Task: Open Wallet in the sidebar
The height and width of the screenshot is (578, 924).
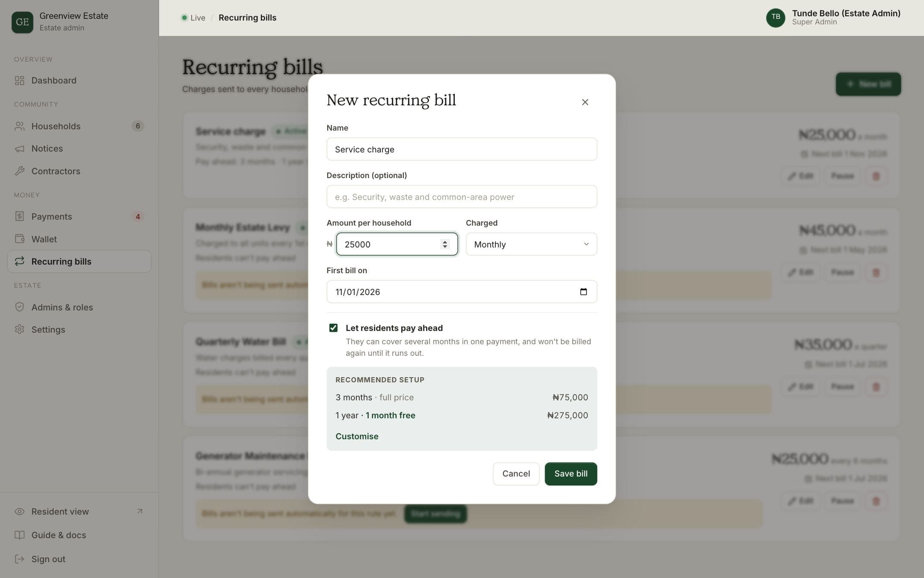Action: tap(79, 239)
